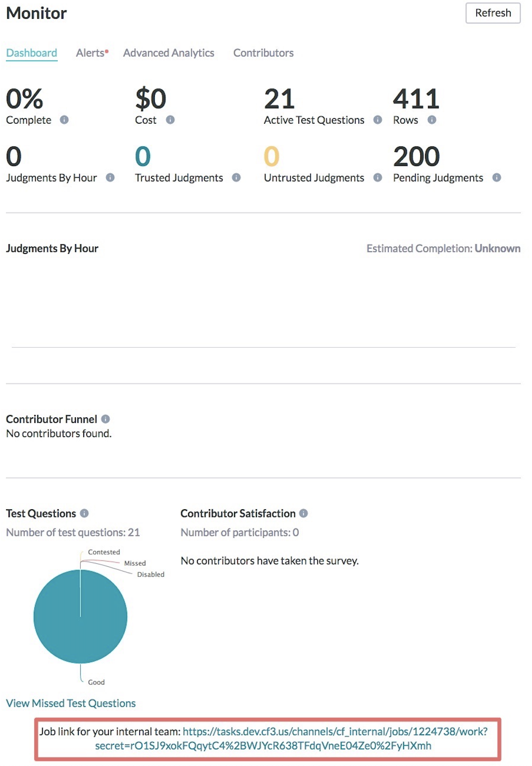532x766 pixels.
Task: Switch to the Contributors tab
Action: (x=263, y=53)
